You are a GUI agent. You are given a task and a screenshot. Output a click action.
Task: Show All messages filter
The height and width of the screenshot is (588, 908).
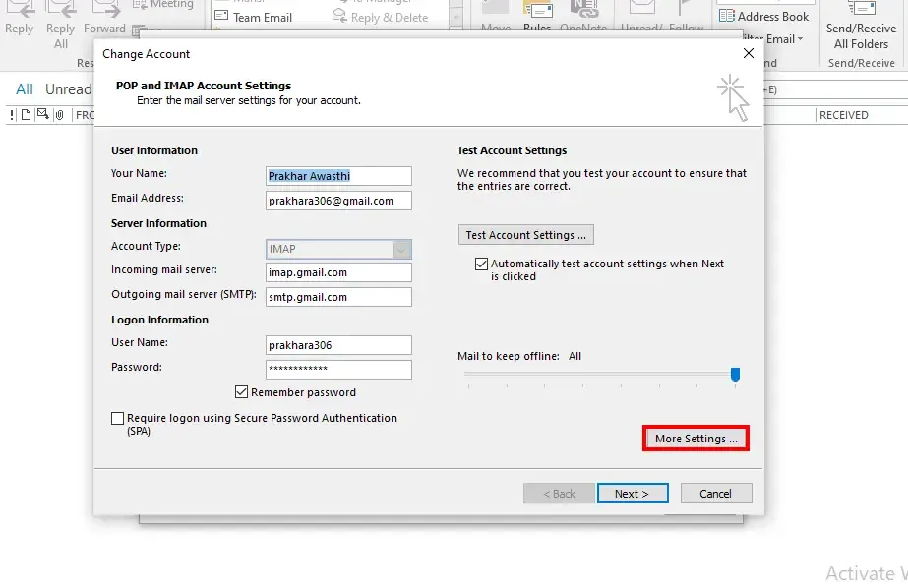click(25, 89)
